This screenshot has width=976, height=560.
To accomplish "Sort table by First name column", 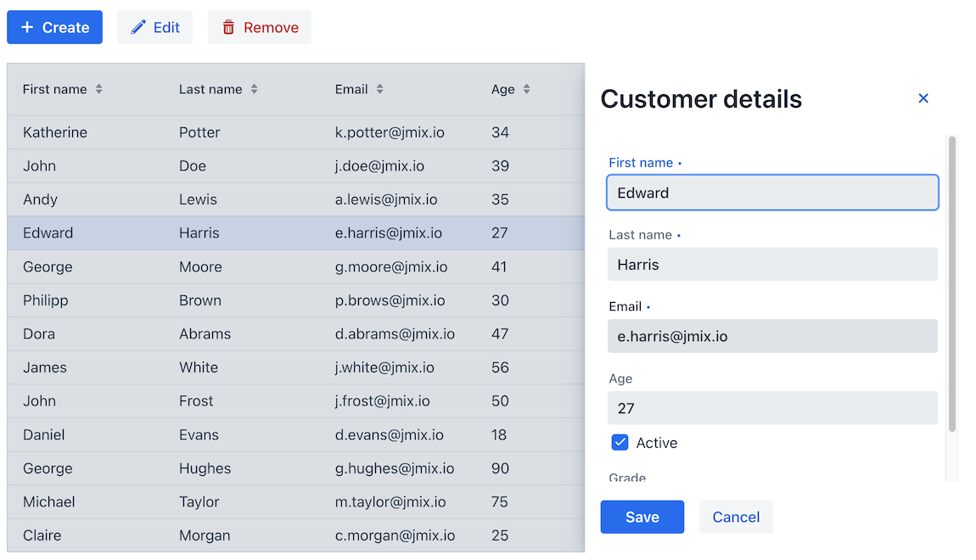I will tap(98, 89).
